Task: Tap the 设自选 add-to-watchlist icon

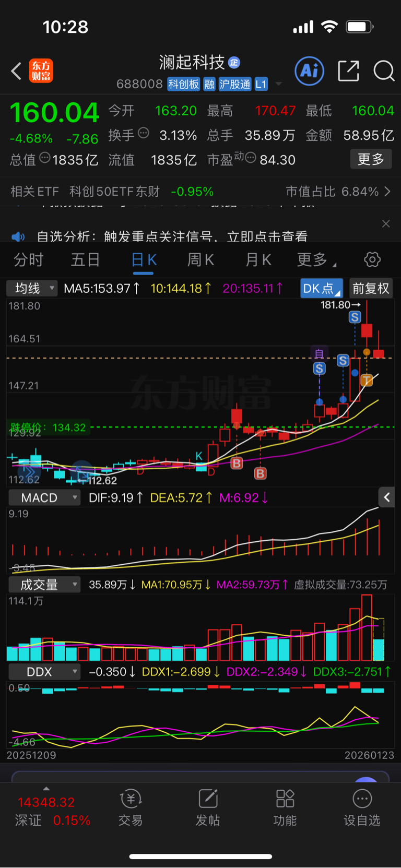Action: click(x=362, y=808)
